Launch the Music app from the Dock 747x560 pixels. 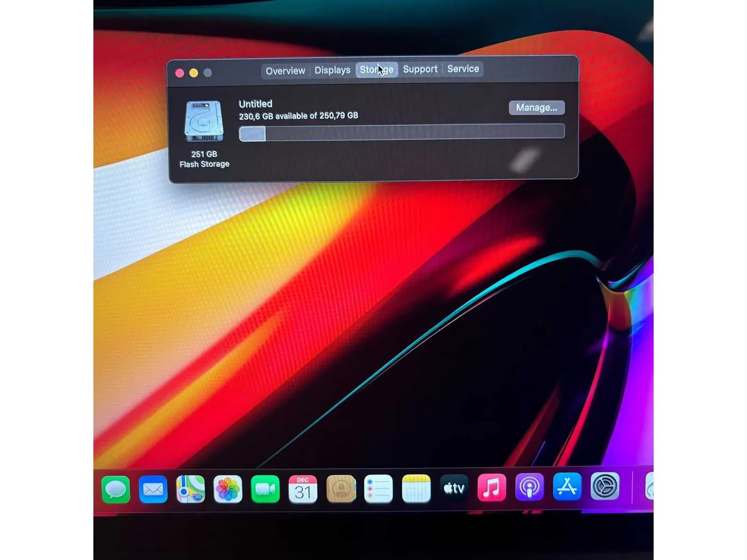click(492, 488)
